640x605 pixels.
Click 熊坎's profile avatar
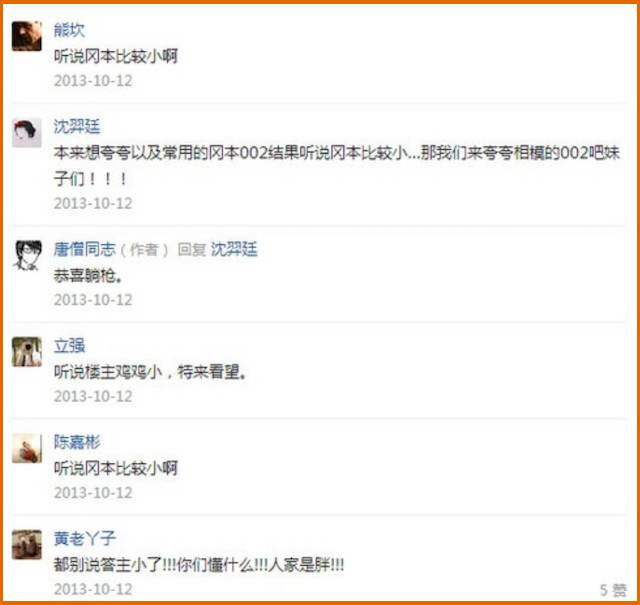(x=27, y=36)
